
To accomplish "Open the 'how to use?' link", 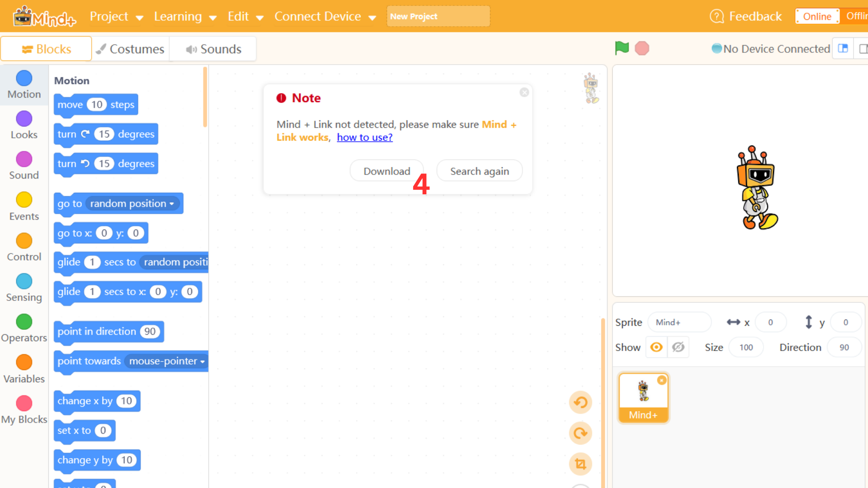I will click(364, 137).
